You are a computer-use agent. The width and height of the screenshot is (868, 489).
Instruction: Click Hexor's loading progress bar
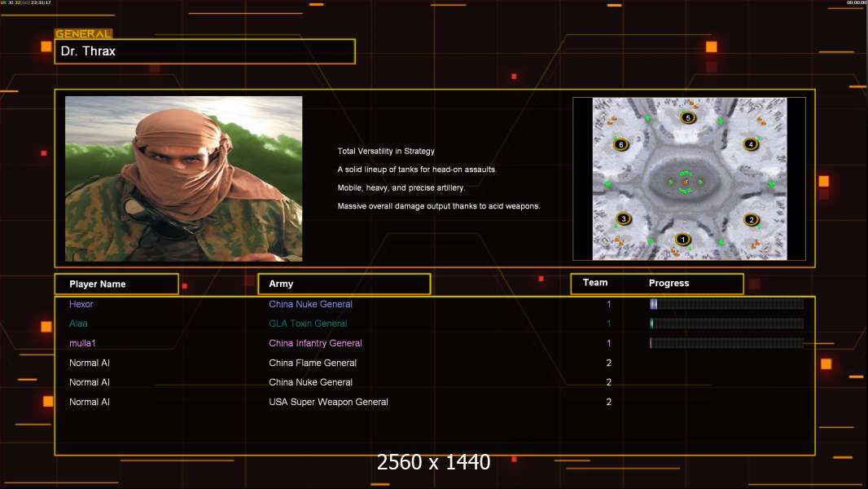(727, 303)
